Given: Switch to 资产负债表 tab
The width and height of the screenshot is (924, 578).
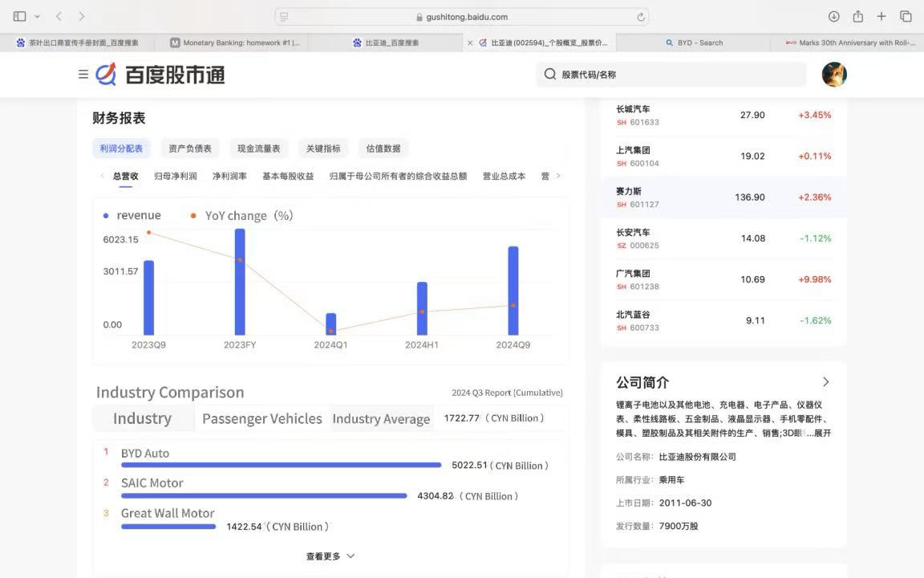Looking at the screenshot, I should tap(190, 148).
